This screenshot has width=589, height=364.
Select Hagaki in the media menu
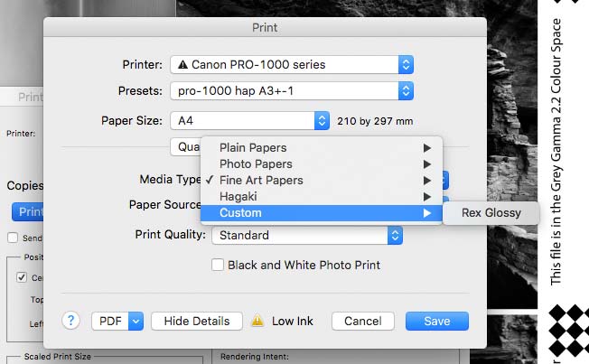pyautogui.click(x=322, y=197)
